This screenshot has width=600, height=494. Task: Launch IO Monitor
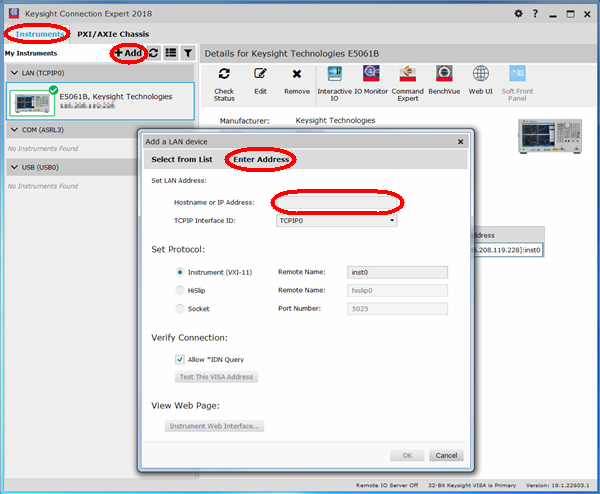371,73
